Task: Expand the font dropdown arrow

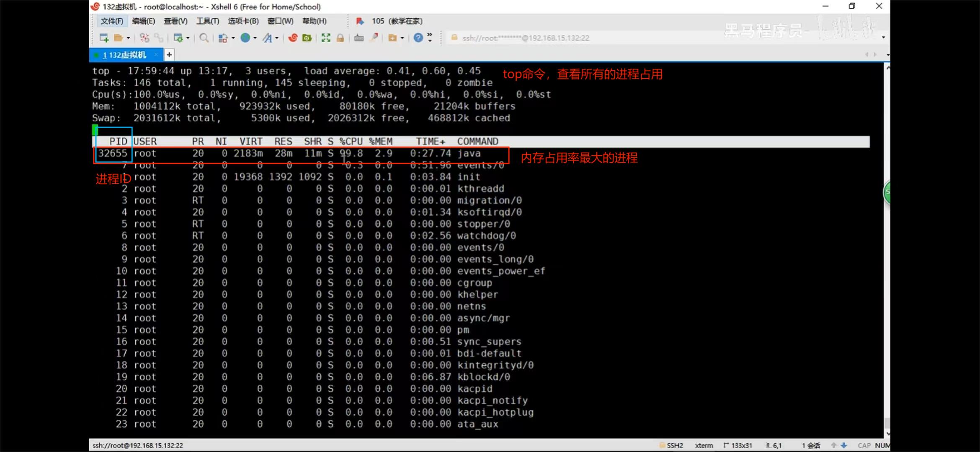Action: (x=277, y=38)
